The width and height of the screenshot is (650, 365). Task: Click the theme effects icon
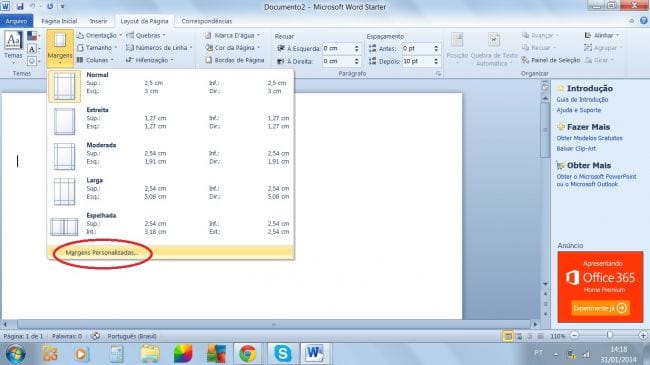click(32, 61)
